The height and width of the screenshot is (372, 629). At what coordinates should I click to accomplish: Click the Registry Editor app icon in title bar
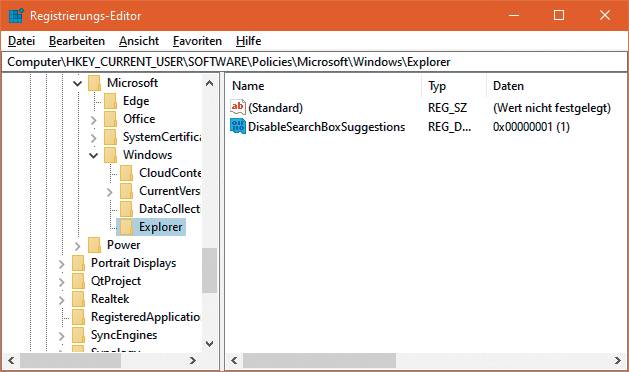(16, 16)
